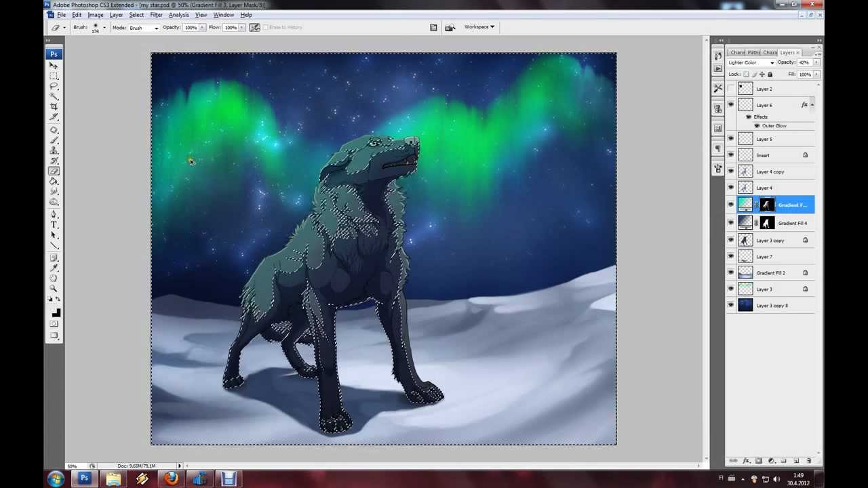Screen dimensions: 868x488
Task: Click foreground/background color swatch
Action: click(x=55, y=312)
